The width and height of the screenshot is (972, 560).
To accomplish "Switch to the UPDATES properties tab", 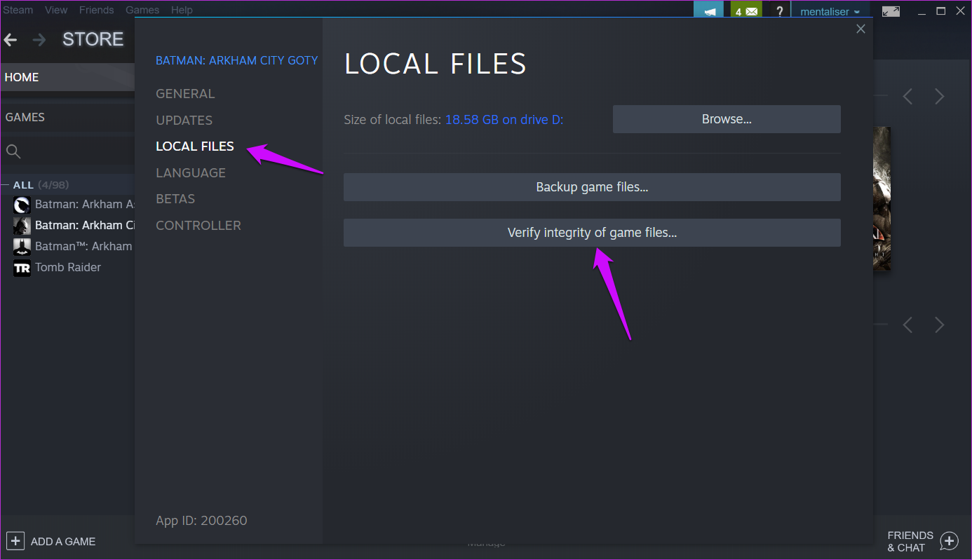I will click(x=184, y=120).
